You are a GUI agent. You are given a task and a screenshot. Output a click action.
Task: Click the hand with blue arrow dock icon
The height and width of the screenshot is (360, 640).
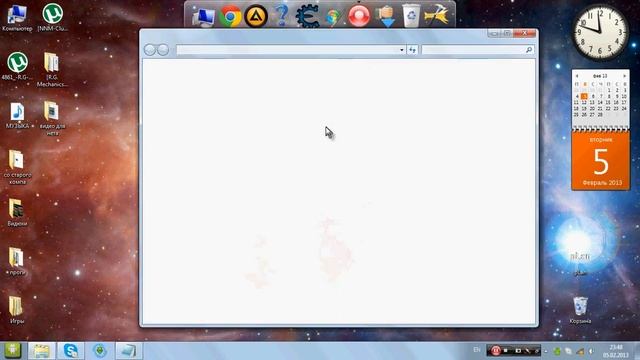click(x=386, y=17)
